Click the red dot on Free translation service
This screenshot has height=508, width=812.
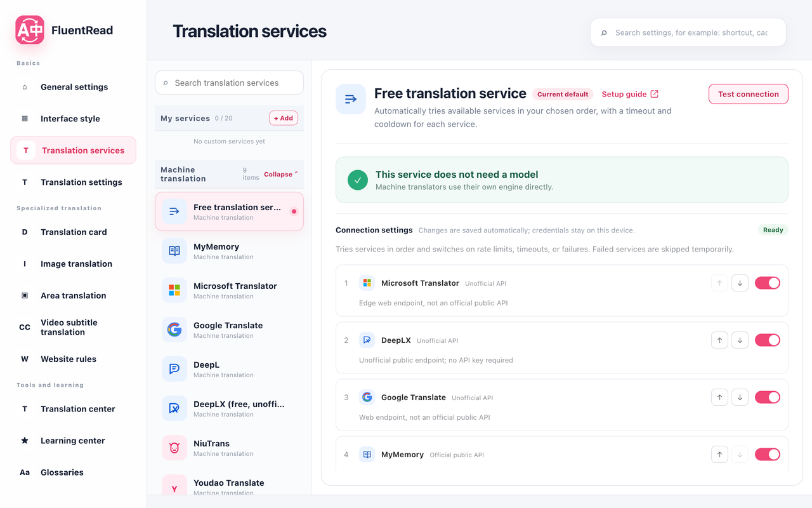(294, 211)
